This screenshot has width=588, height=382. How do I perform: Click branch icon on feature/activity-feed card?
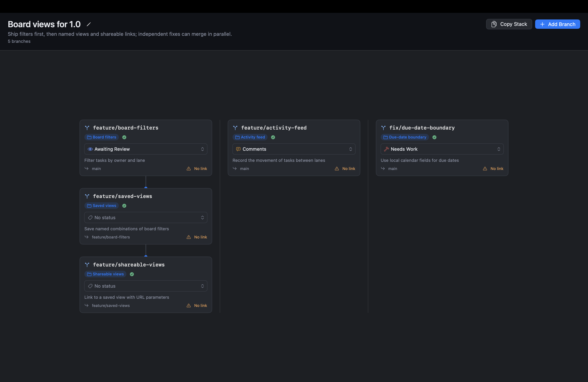click(x=235, y=128)
